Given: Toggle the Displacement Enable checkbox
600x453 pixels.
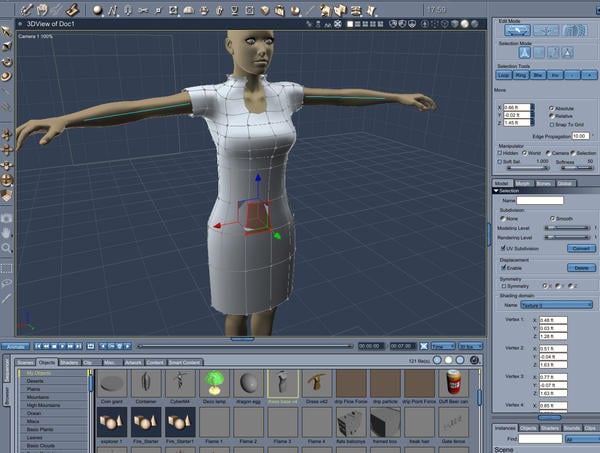Looking at the screenshot, I should [503, 268].
